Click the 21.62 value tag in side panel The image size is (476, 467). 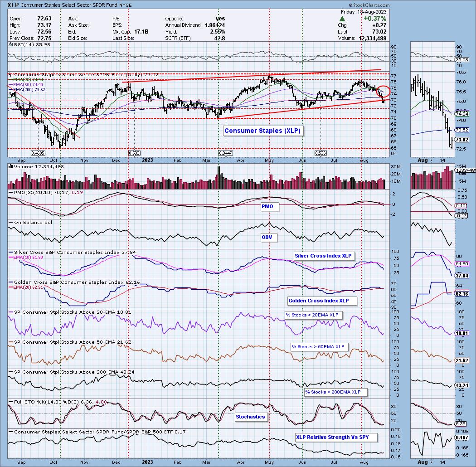pyautogui.click(x=462, y=360)
